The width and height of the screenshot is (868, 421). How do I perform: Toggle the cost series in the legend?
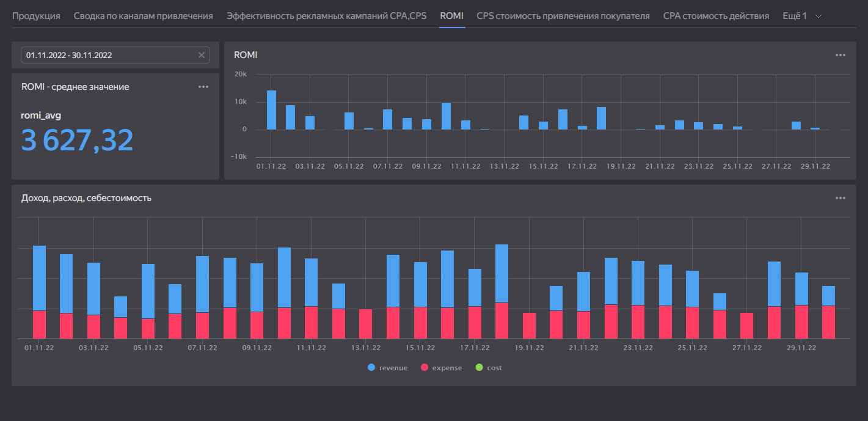494,368
